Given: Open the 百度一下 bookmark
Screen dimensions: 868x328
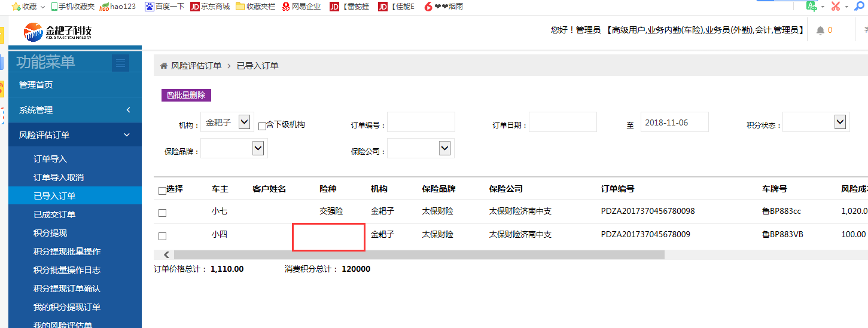Looking at the screenshot, I should (x=165, y=7).
